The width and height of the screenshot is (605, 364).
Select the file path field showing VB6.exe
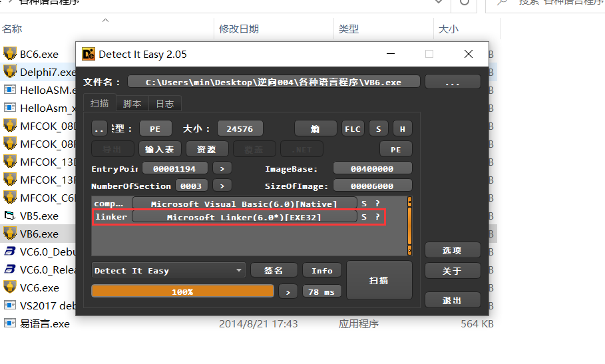[274, 82]
